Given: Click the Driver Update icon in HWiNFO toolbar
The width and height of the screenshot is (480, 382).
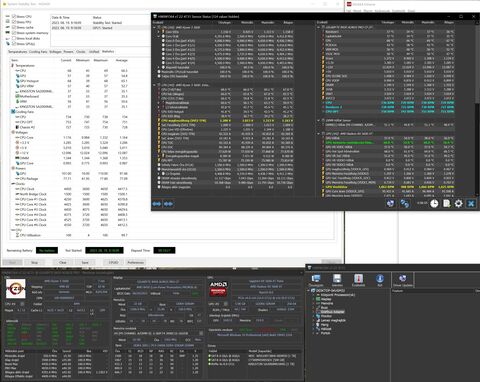Looking at the screenshot, I should [x=403, y=280].
